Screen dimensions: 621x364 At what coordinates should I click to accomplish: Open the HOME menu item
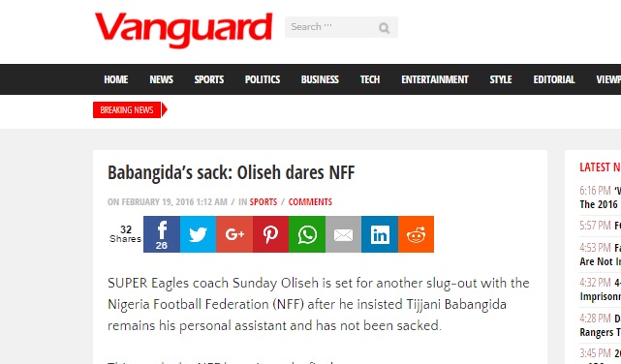click(x=116, y=79)
